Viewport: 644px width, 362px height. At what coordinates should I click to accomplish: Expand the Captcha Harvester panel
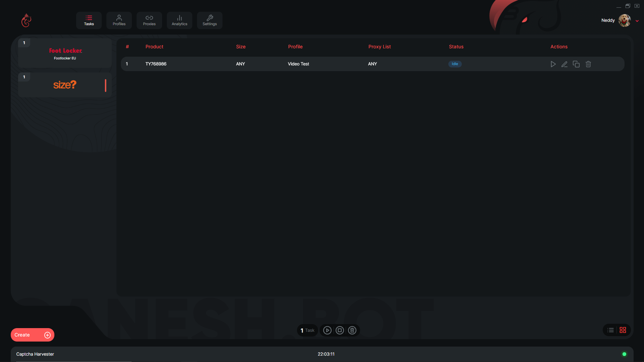[35, 354]
